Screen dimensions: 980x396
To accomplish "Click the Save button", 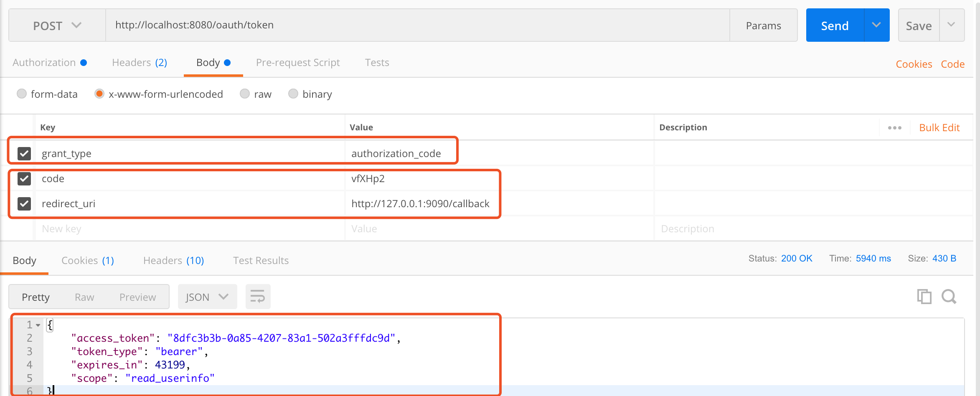I will point(919,25).
